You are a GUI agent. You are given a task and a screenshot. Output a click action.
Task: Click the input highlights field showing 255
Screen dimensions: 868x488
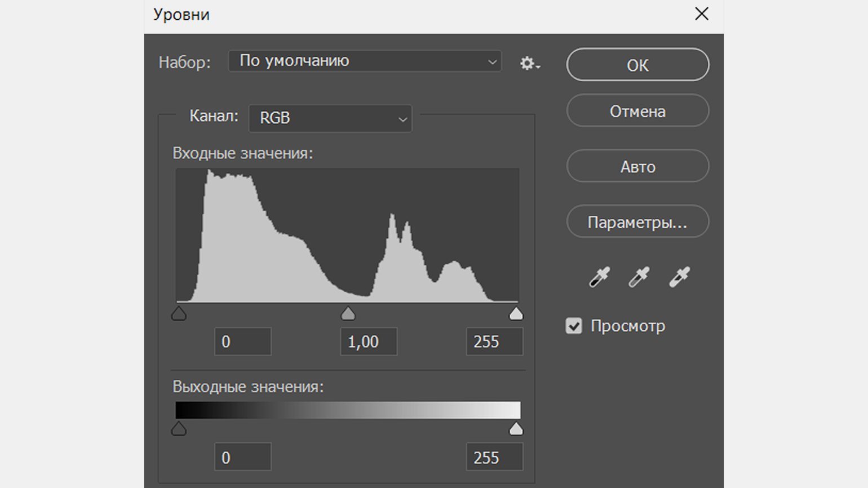494,341
